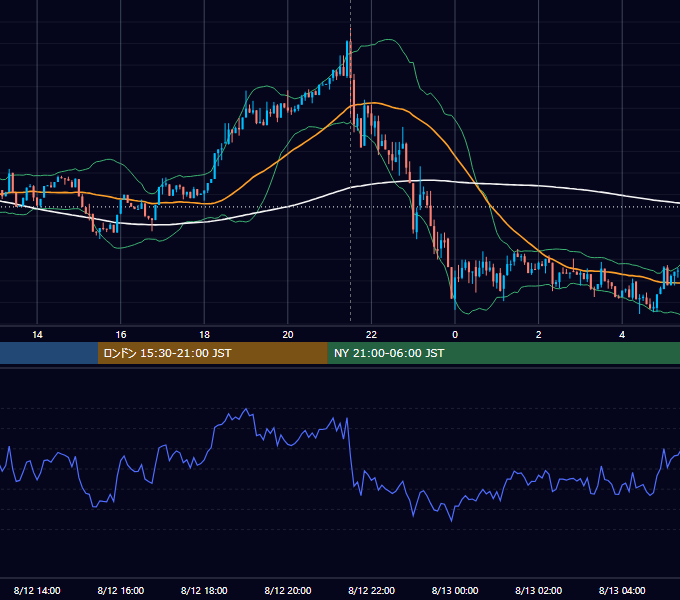Viewport: 680px width, 600px height.
Task: Click the 8/12 14:00 date label
Action: tap(37, 590)
